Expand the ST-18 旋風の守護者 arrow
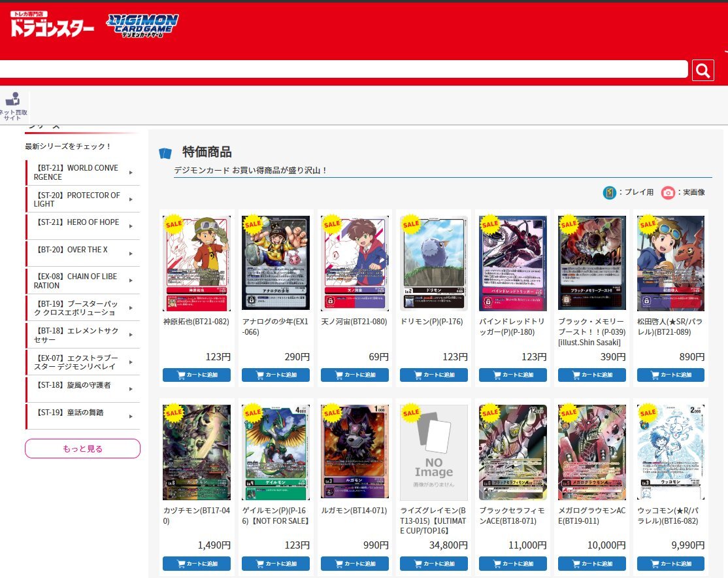The height and width of the screenshot is (578, 728). pos(131,389)
